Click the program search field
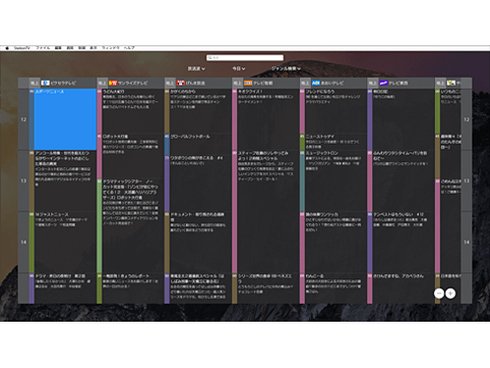490x368 pixels. (245, 58)
